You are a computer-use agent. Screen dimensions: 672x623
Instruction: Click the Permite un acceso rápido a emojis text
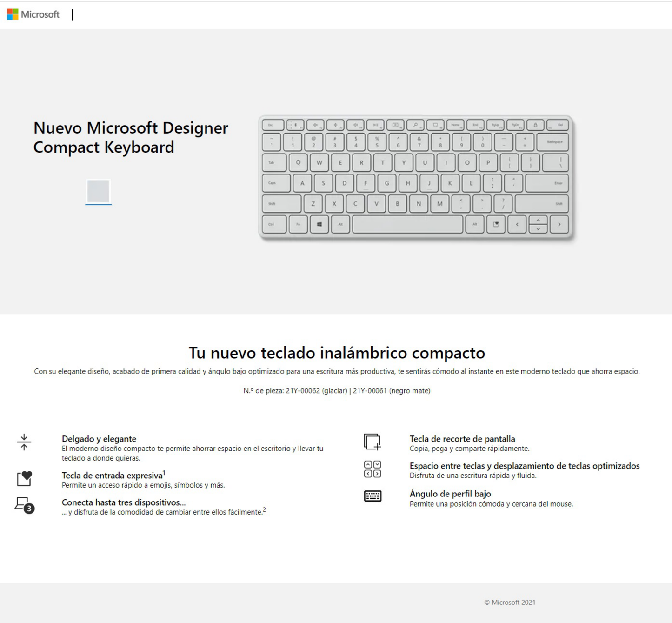[x=143, y=485]
